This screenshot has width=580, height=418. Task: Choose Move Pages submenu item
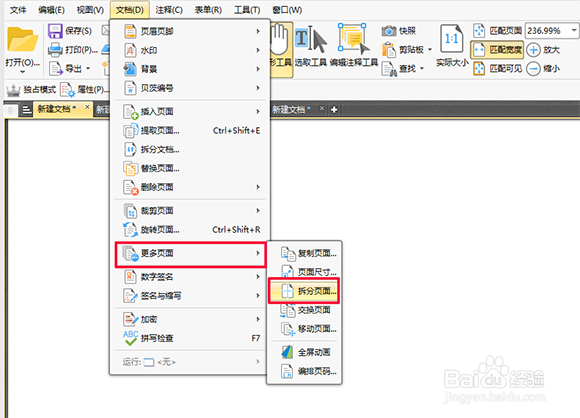(x=304, y=329)
